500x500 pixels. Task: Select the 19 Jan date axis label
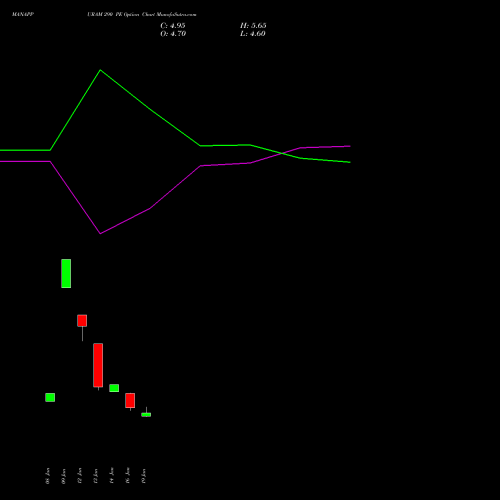click(x=143, y=476)
